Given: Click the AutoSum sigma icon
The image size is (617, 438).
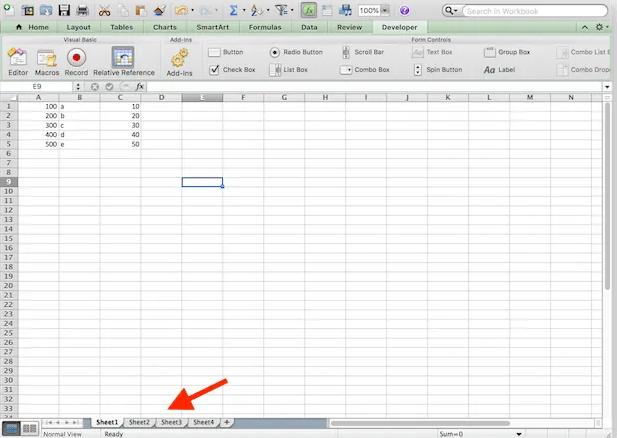Looking at the screenshot, I should point(233,10).
